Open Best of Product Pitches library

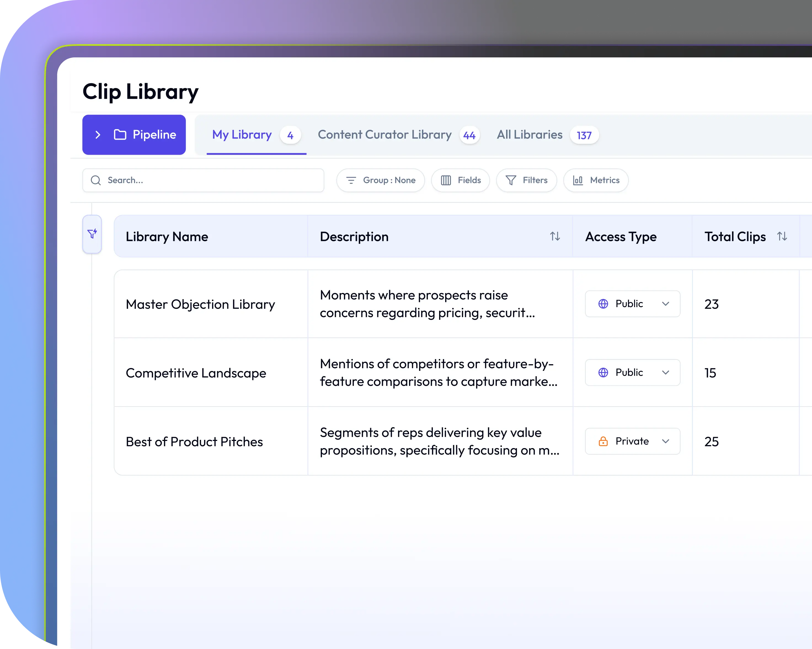(x=194, y=441)
